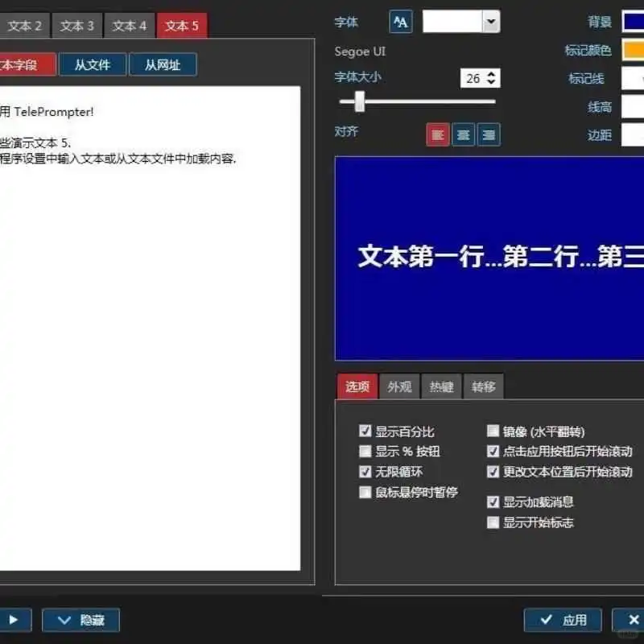Image resolution: width=644 pixels, height=644 pixels.
Task: Disable the 无限循环 checkbox
Action: pyautogui.click(x=365, y=472)
